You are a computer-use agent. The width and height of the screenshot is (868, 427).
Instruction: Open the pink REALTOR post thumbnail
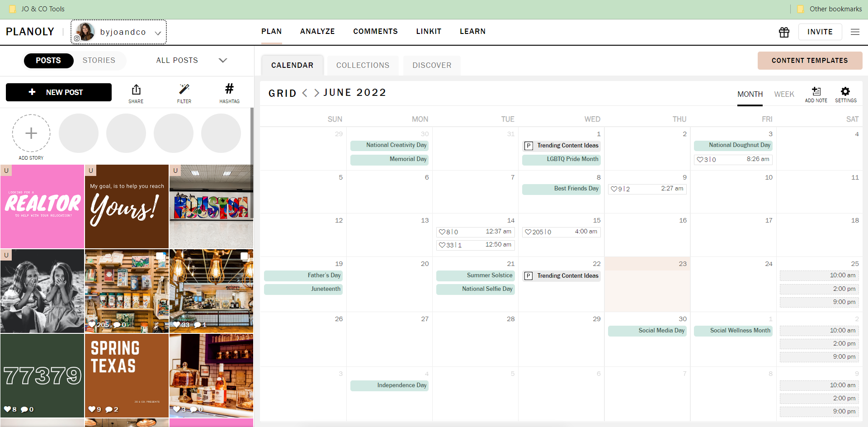point(42,206)
